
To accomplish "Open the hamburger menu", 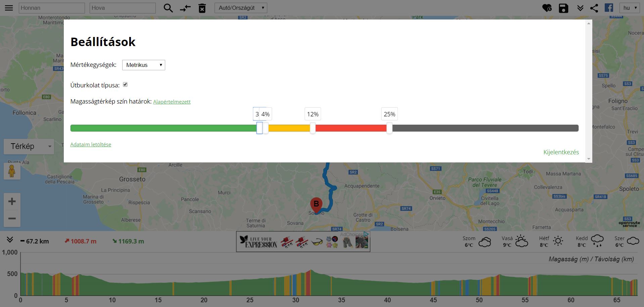I will pyautogui.click(x=9, y=8).
